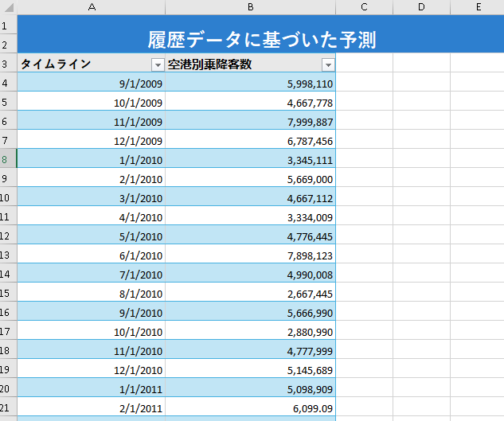Viewport: 504px width, 421px height.
Task: Select row 8 header
Action: [8, 158]
